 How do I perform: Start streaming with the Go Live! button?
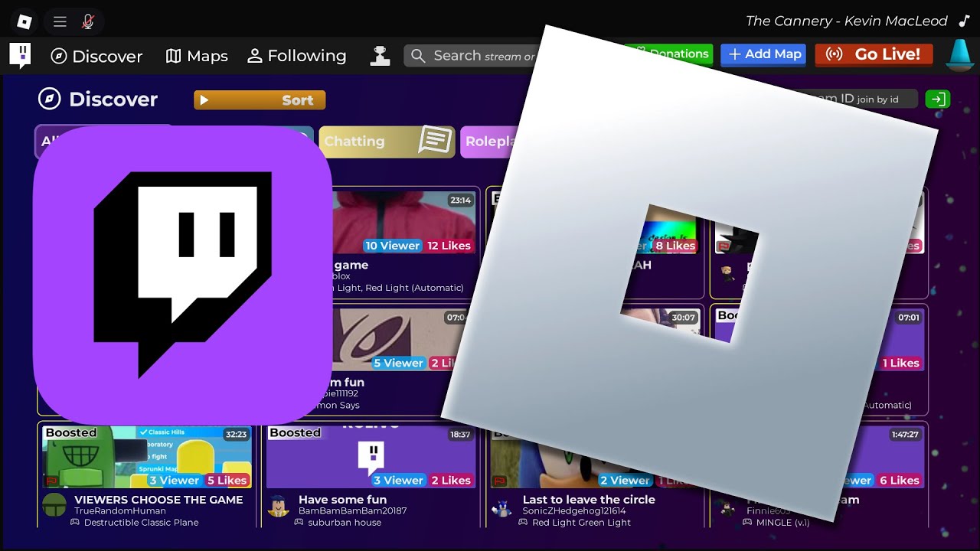(x=874, y=54)
